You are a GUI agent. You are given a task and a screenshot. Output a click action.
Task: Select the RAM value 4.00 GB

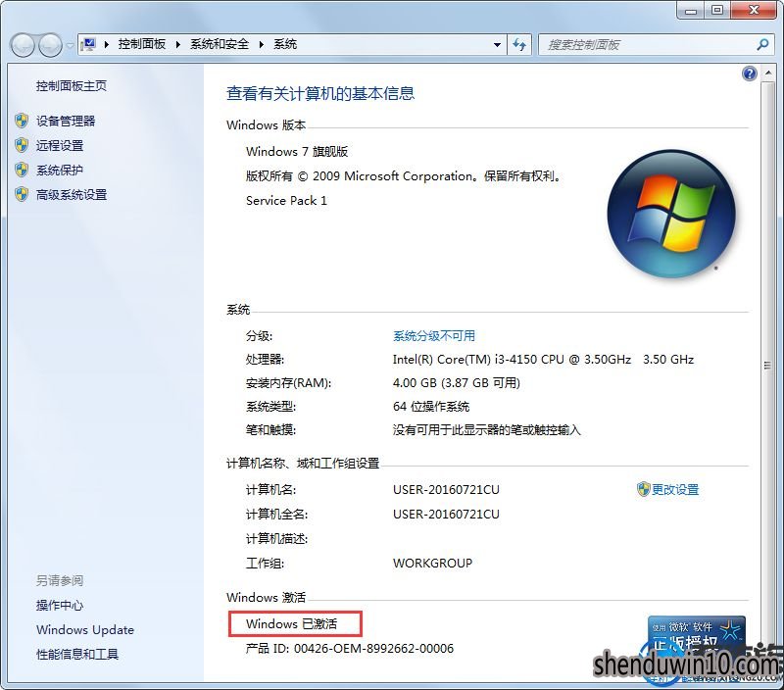tap(457, 382)
